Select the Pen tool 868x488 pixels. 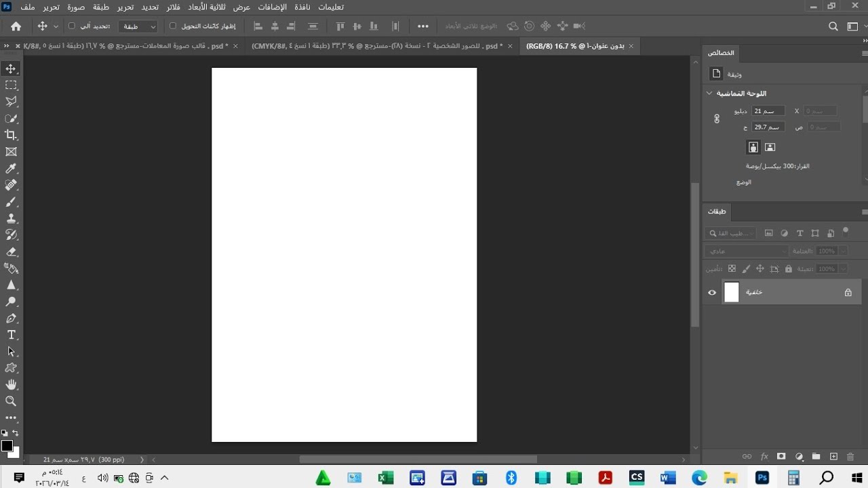tap(11, 319)
